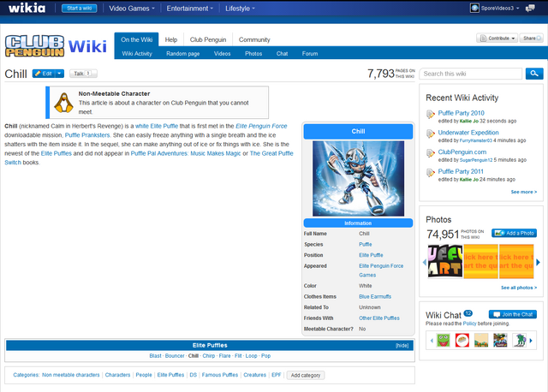Open the chat Policy link

pos(469,324)
